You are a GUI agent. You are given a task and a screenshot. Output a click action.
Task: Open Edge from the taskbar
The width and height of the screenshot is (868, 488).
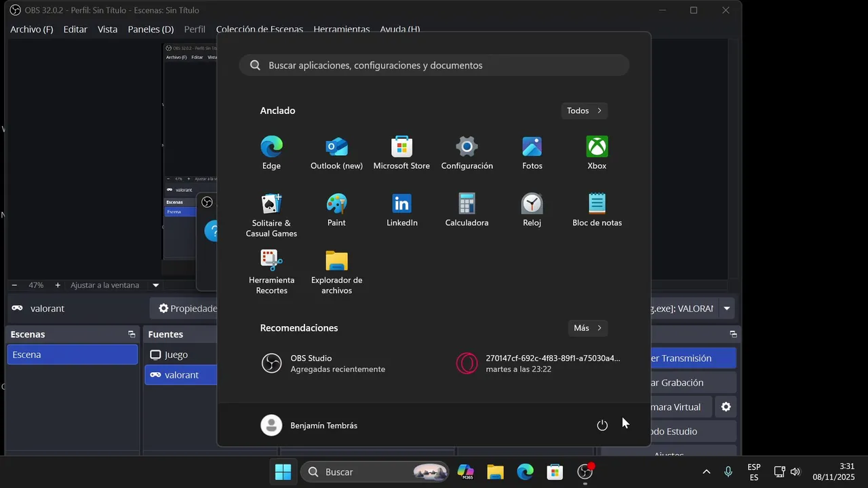coord(525,472)
